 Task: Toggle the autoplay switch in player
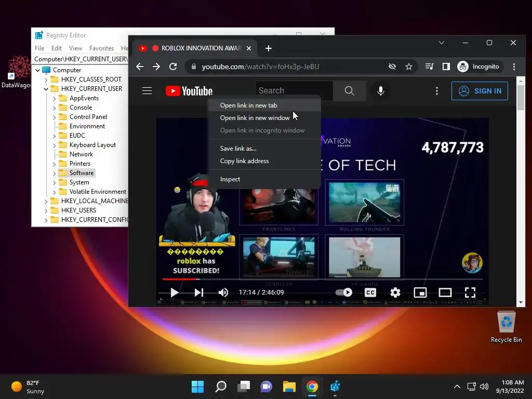344,292
